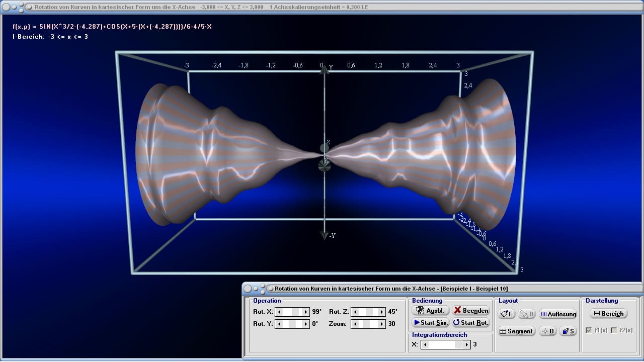Increase Rot. Z with right arrow

tap(382, 312)
